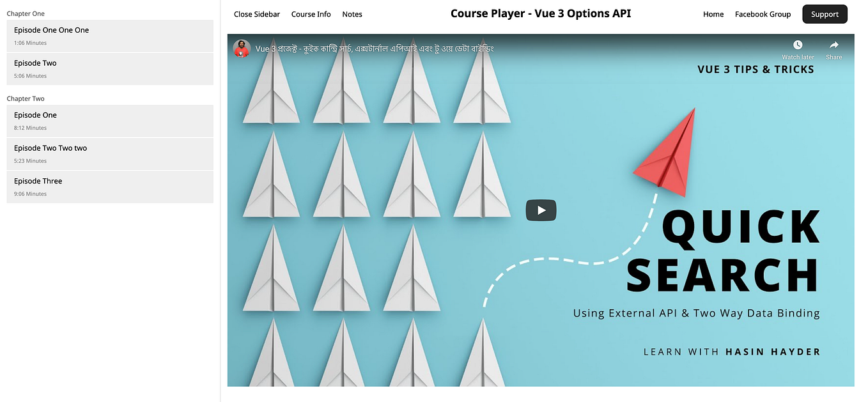Open the Bengali video title link
Viewport: 868px width, 402px height.
[375, 49]
